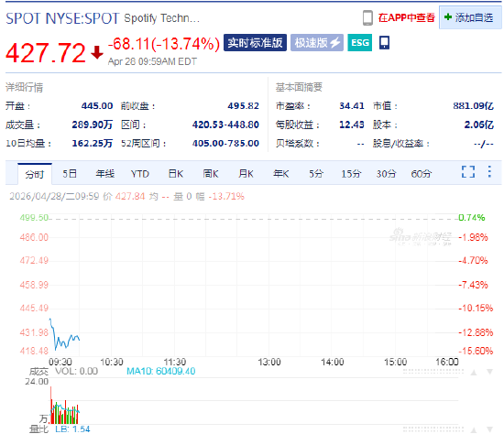This screenshot has height=434, width=504.
Task: Click the -15.60% axis label
Action: 476,351
